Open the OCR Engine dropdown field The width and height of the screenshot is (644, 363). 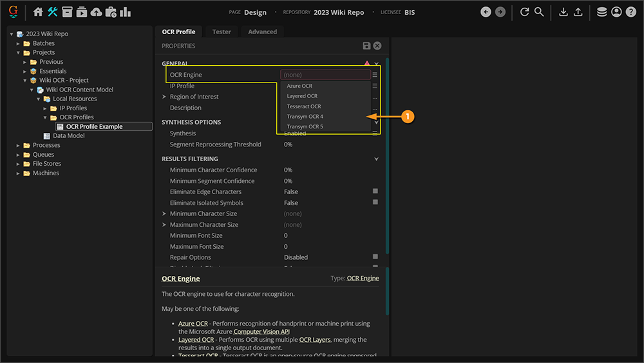click(326, 75)
